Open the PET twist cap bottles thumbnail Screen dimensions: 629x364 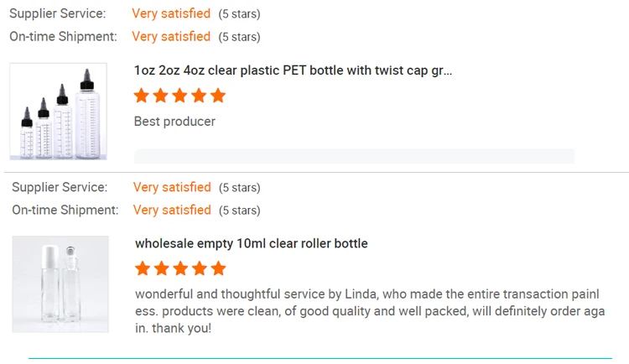[58, 112]
